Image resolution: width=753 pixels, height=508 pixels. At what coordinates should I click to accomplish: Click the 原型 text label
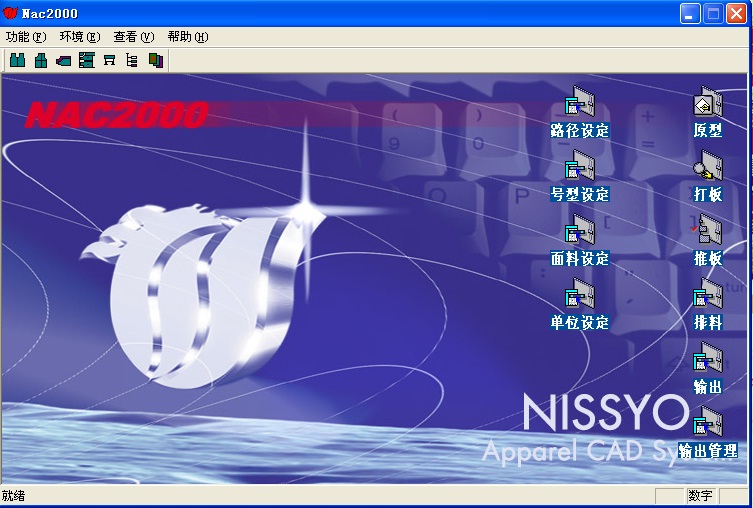click(708, 131)
